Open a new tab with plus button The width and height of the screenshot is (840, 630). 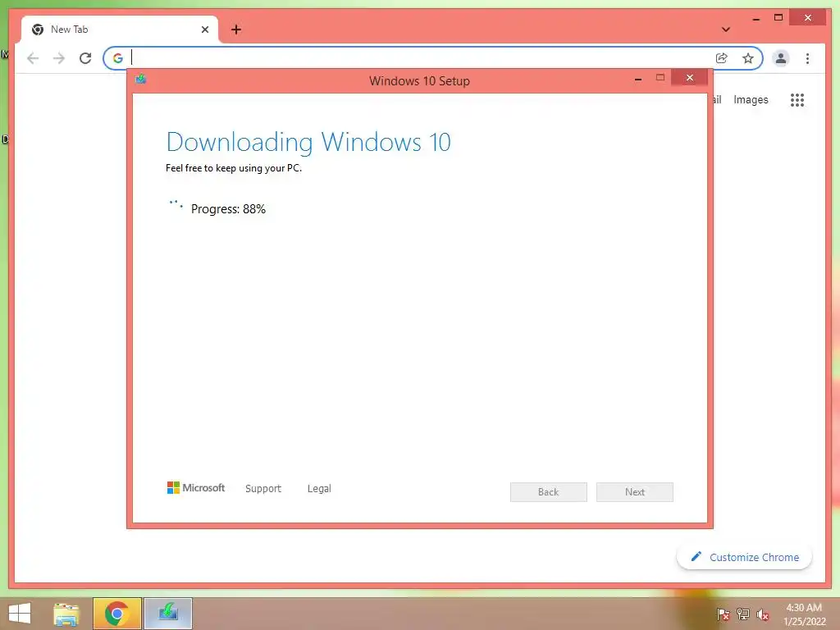(236, 30)
